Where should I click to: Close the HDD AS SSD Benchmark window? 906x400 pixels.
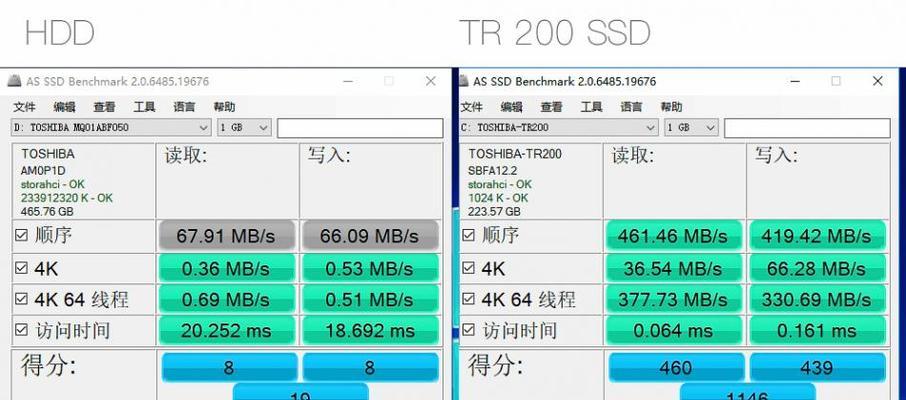[430, 82]
